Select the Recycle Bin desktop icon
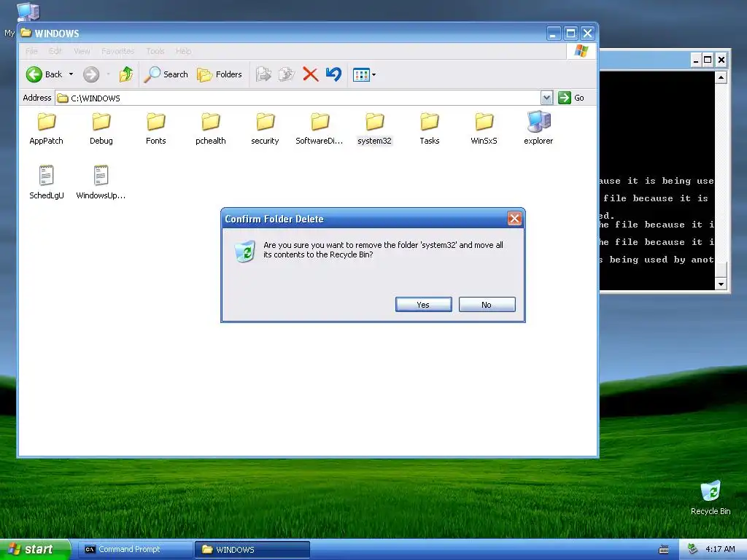747x560 pixels. [x=711, y=497]
